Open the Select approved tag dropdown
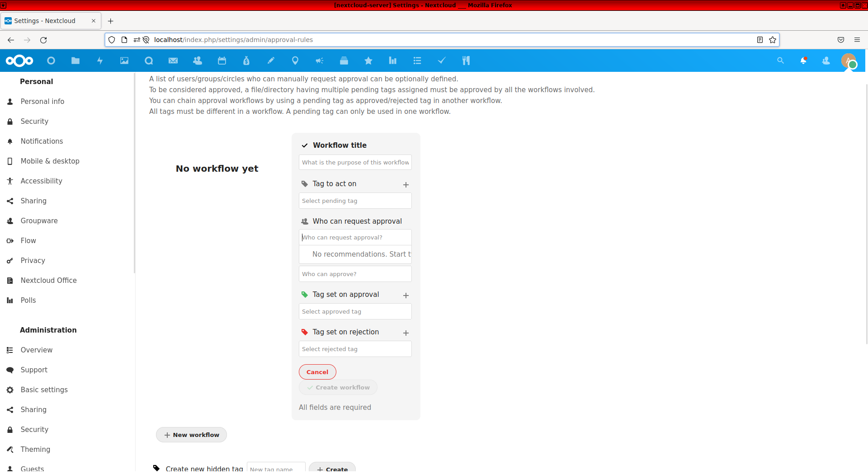The height and width of the screenshot is (474, 868). [355, 311]
